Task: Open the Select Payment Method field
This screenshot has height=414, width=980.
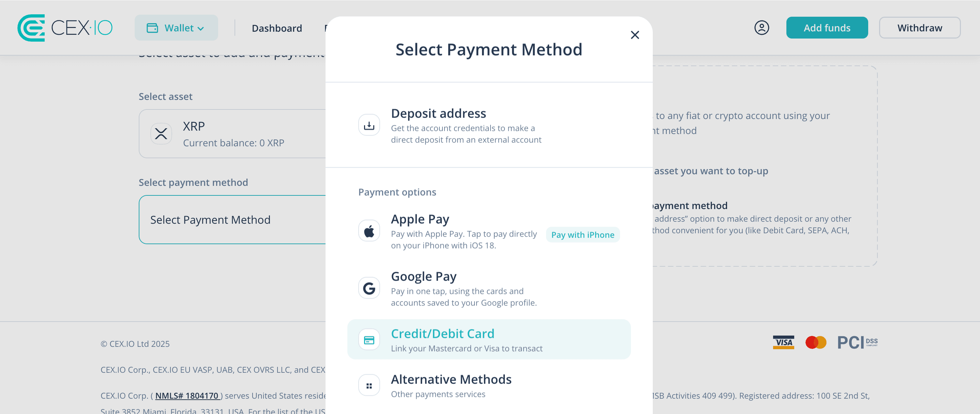Action: tap(232, 220)
